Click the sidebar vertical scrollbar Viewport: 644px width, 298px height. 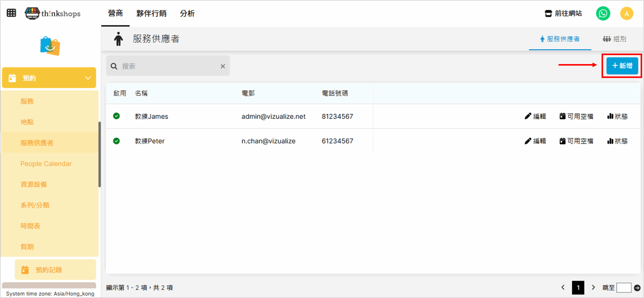100,154
